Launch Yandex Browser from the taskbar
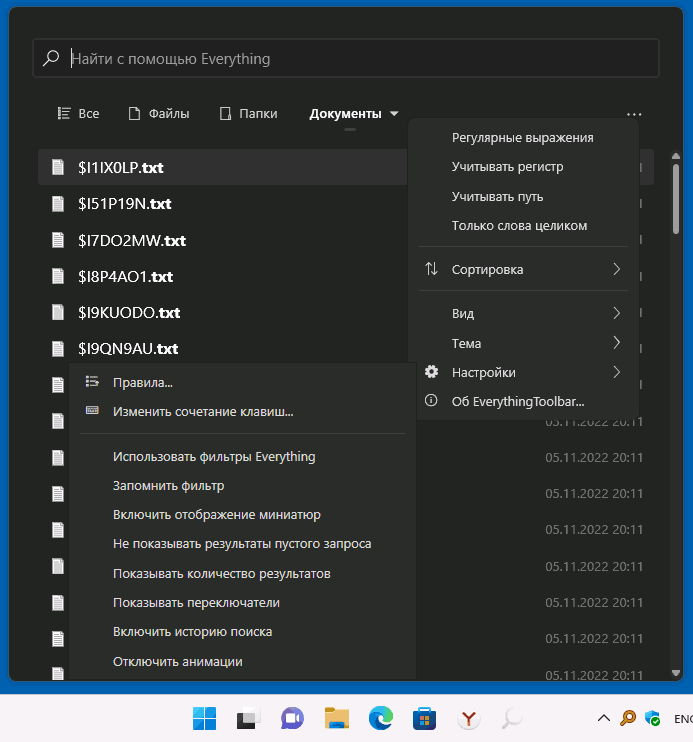This screenshot has width=693, height=742. pyautogui.click(x=468, y=719)
